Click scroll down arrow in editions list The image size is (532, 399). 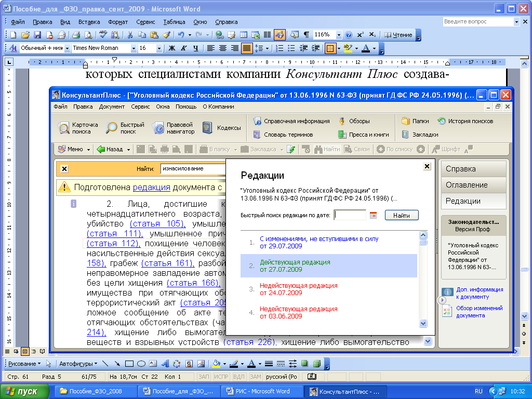point(423,323)
